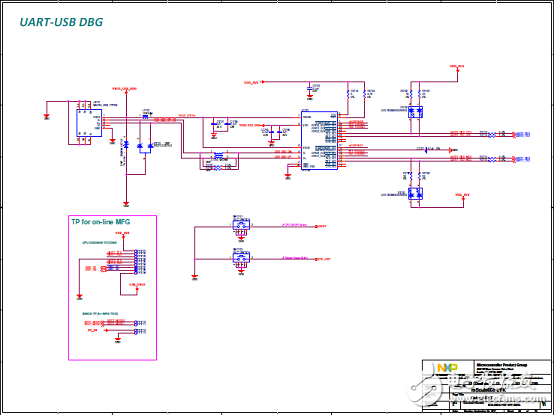Select the dual TVS diode pair near connector
This screenshot has height=415, width=554.
click(x=145, y=146)
